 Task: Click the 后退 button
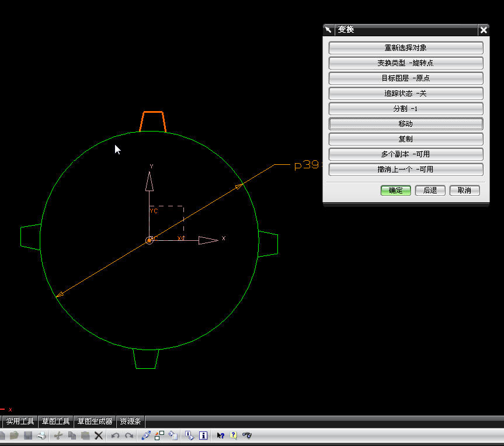(430, 191)
